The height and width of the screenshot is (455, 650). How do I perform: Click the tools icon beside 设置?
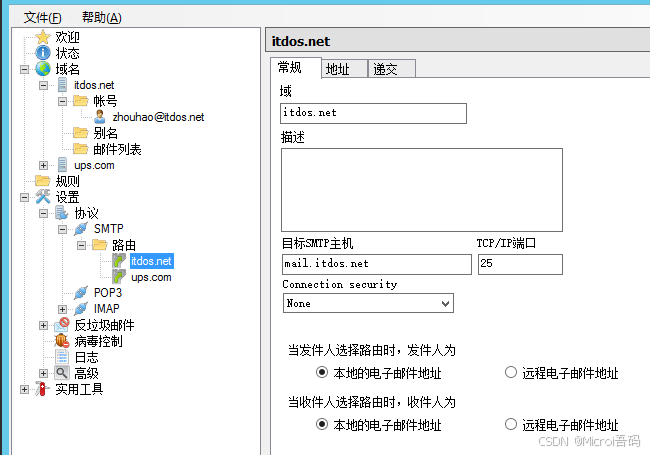43,197
